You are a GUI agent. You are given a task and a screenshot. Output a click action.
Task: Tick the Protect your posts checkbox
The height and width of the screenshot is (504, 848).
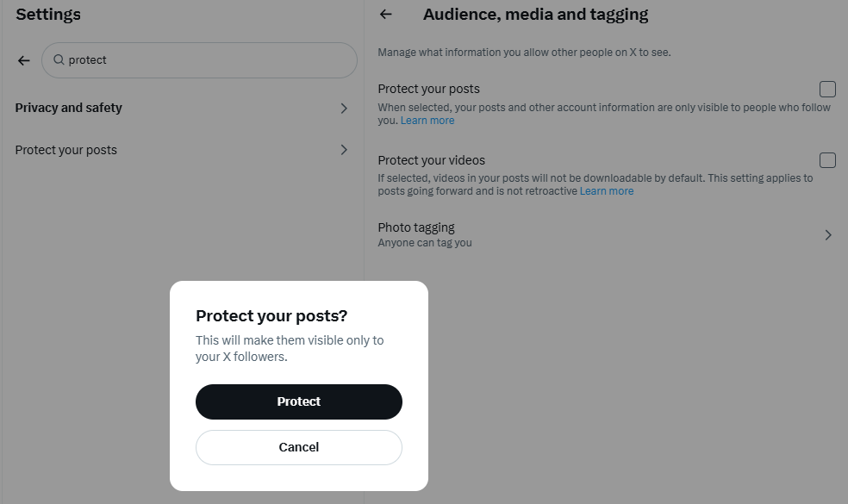click(x=827, y=89)
